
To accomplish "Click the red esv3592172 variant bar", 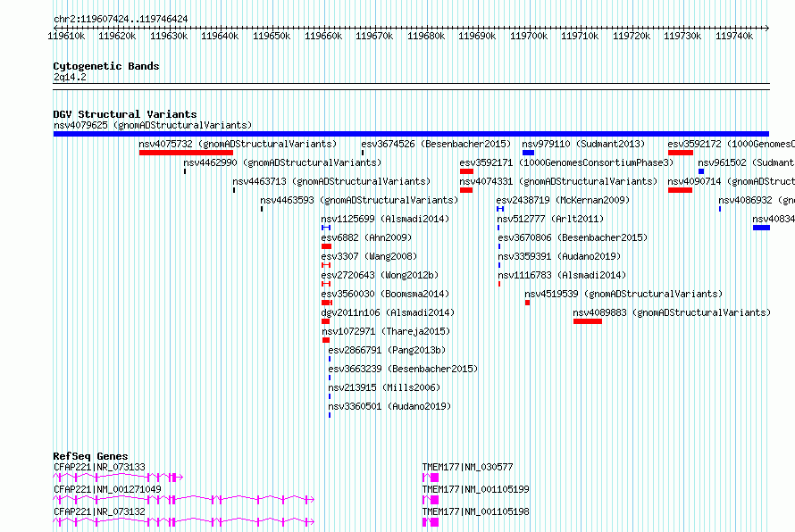I will point(681,153).
